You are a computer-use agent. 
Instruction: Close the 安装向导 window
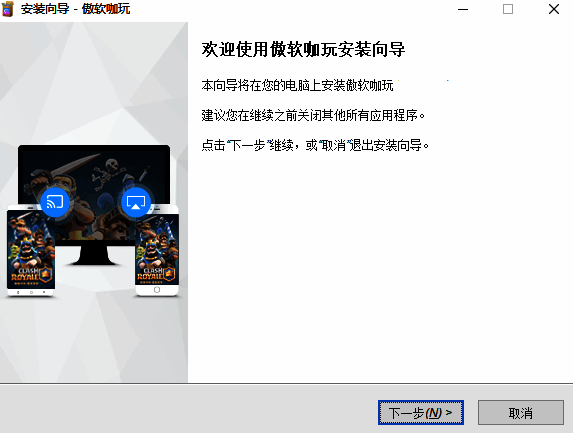point(554,9)
